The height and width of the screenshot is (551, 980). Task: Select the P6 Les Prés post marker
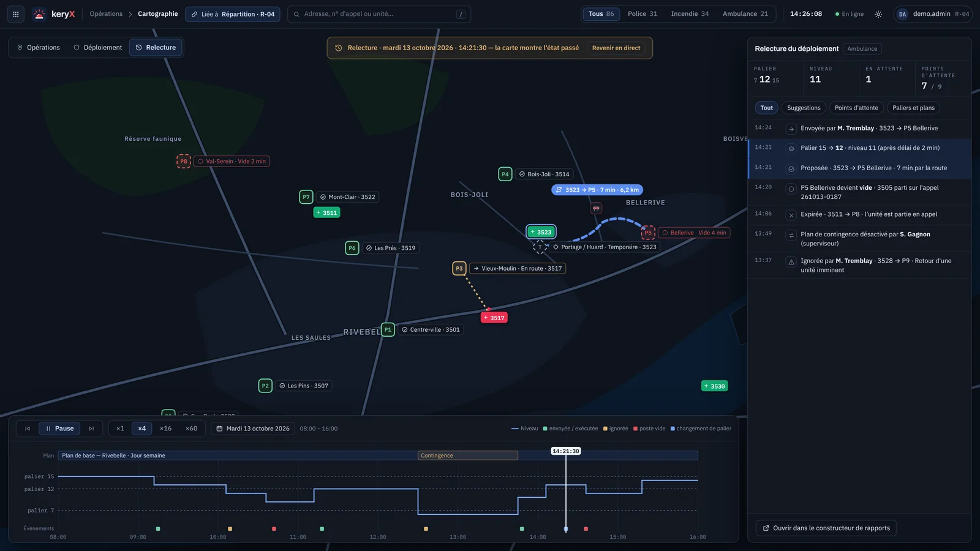(x=352, y=248)
